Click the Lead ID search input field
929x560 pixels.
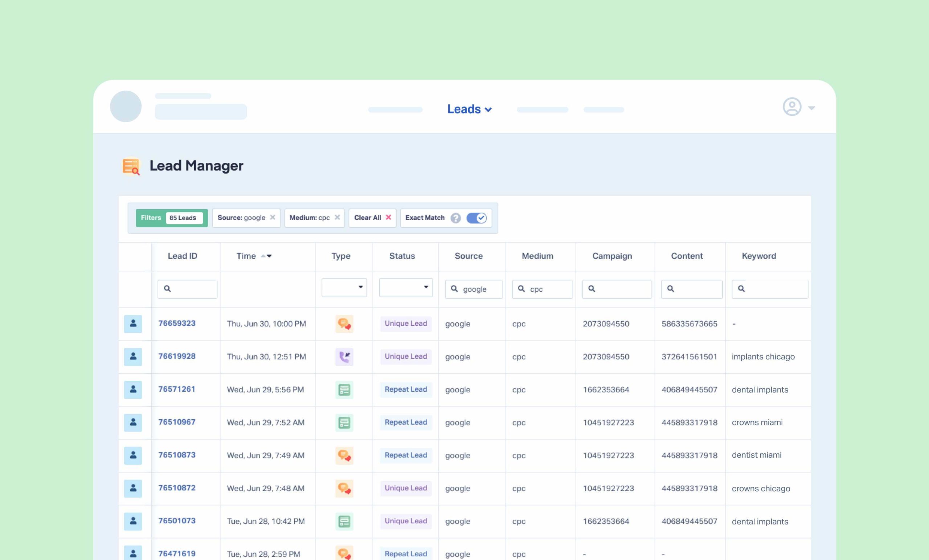pos(188,289)
